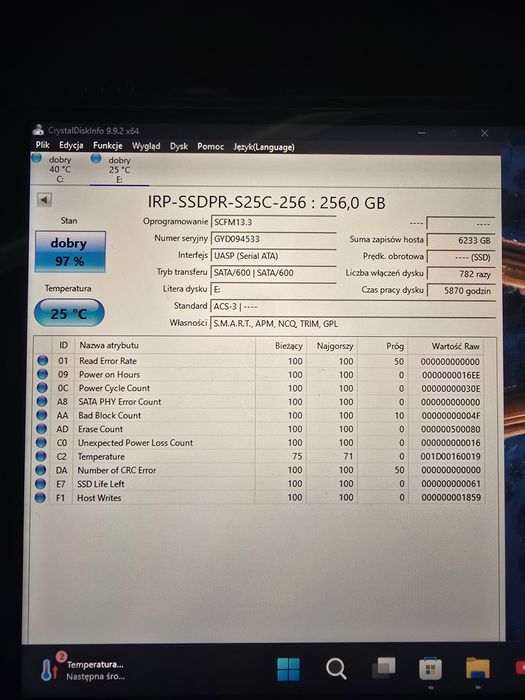Click the Próg column header

tap(383, 346)
